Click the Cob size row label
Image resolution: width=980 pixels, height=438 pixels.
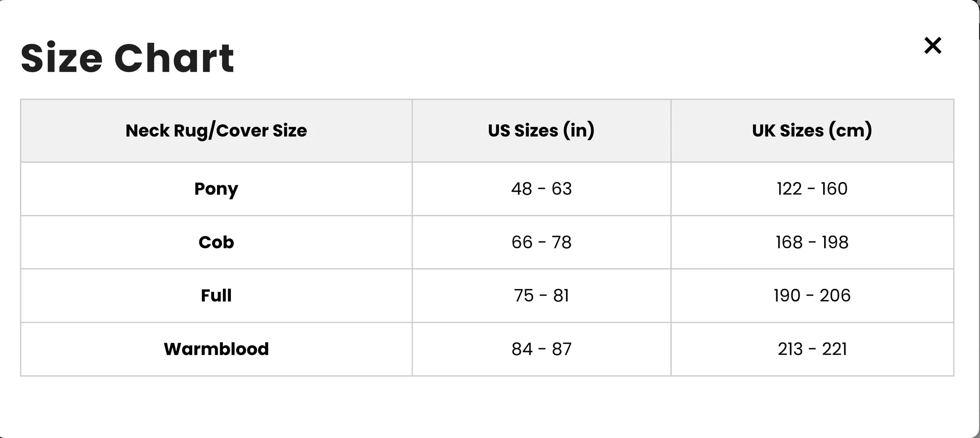point(216,242)
